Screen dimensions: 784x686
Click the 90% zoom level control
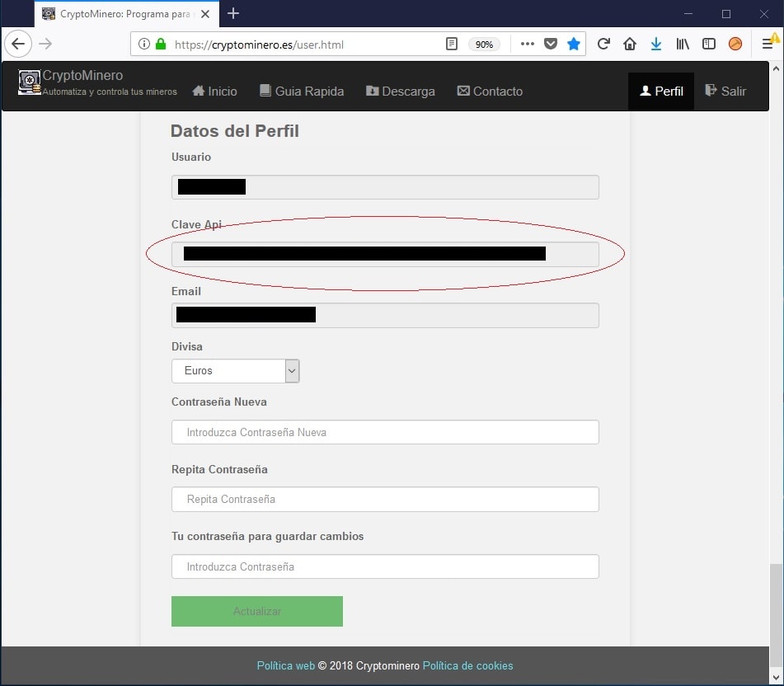(x=484, y=44)
